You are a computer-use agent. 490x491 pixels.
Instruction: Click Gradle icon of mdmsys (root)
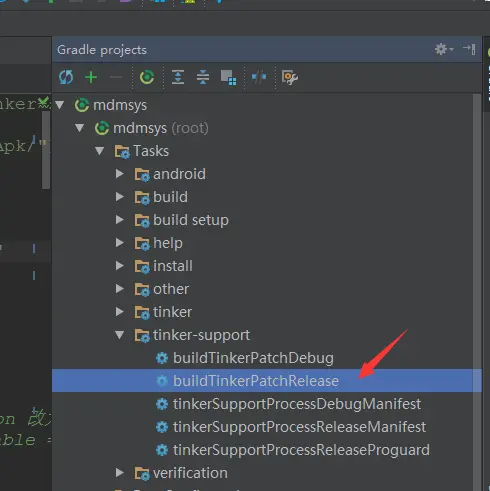[x=102, y=128]
